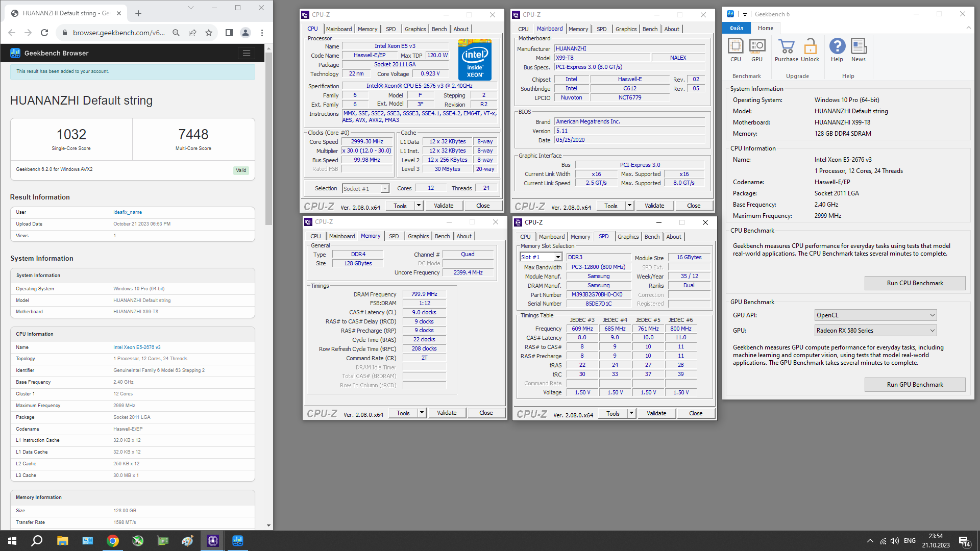This screenshot has width=980, height=551.
Task: Click Geekbench Browser logo icon
Action: point(15,53)
